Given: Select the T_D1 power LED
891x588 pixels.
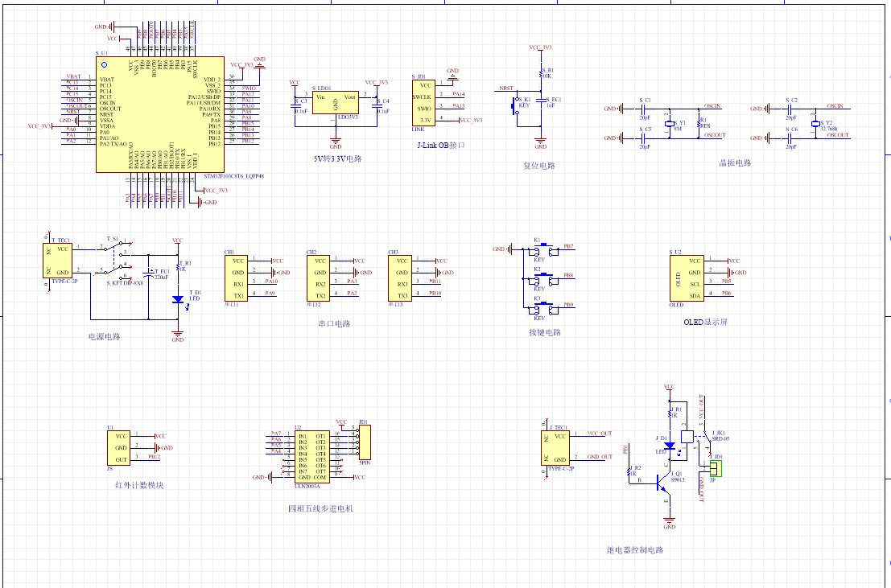Looking at the screenshot, I should (179, 299).
